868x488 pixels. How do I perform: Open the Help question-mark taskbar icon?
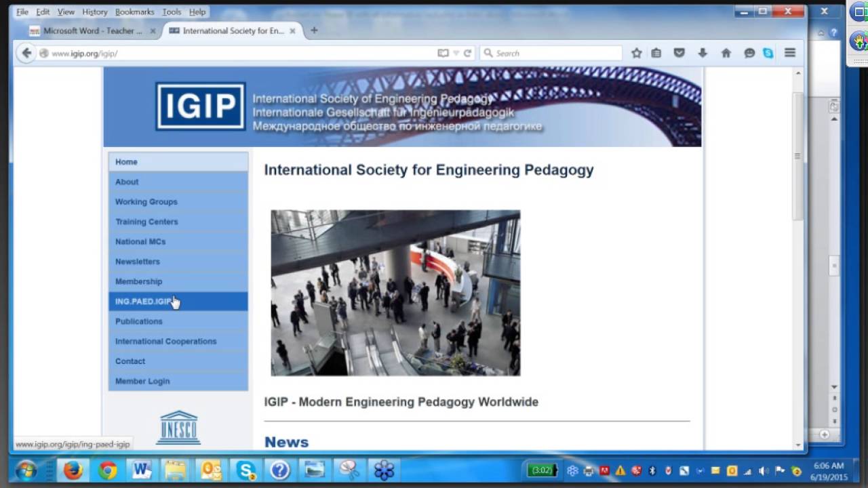[x=280, y=470]
